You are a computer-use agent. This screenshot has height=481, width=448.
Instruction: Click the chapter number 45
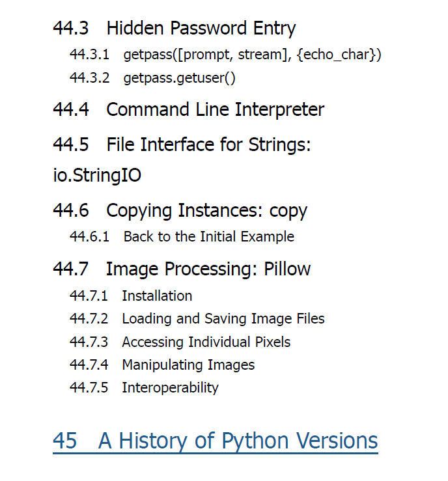[x=64, y=441]
